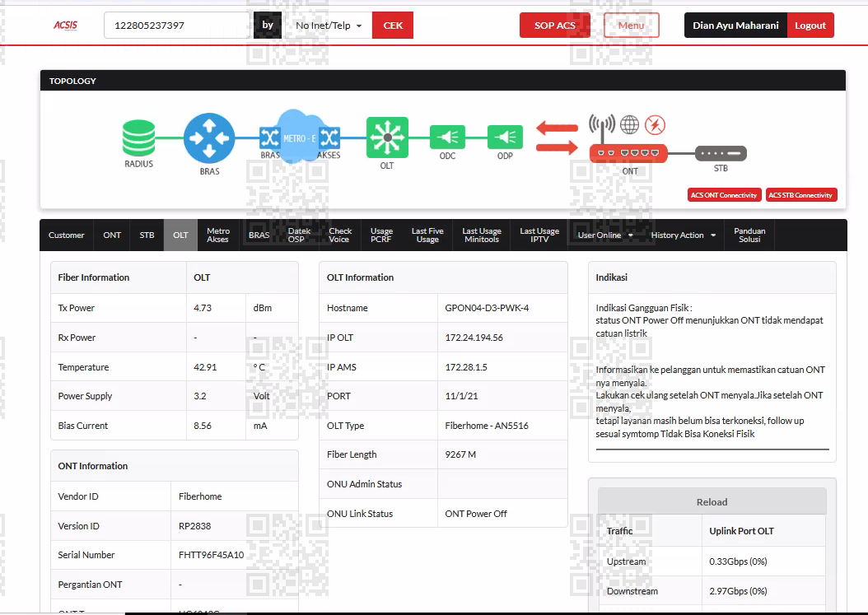Click the PORT value 11/1/21
The height and width of the screenshot is (615, 868).
click(461, 396)
